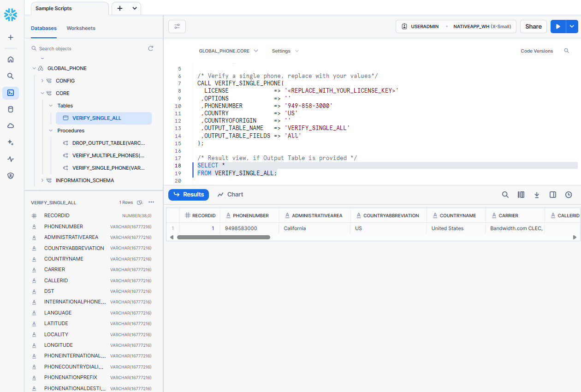The image size is (581, 392).
Task: Open the Projects worksheets sidebar icon
Action: (x=11, y=93)
